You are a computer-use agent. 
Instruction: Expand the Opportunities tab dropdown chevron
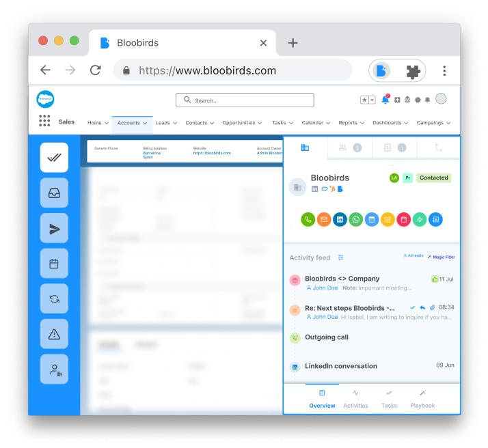click(260, 123)
